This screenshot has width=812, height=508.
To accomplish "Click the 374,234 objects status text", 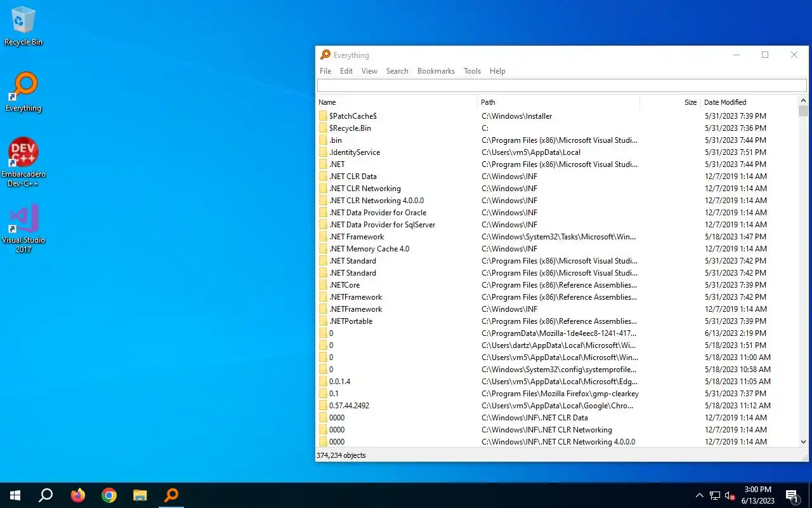I will pos(341,455).
